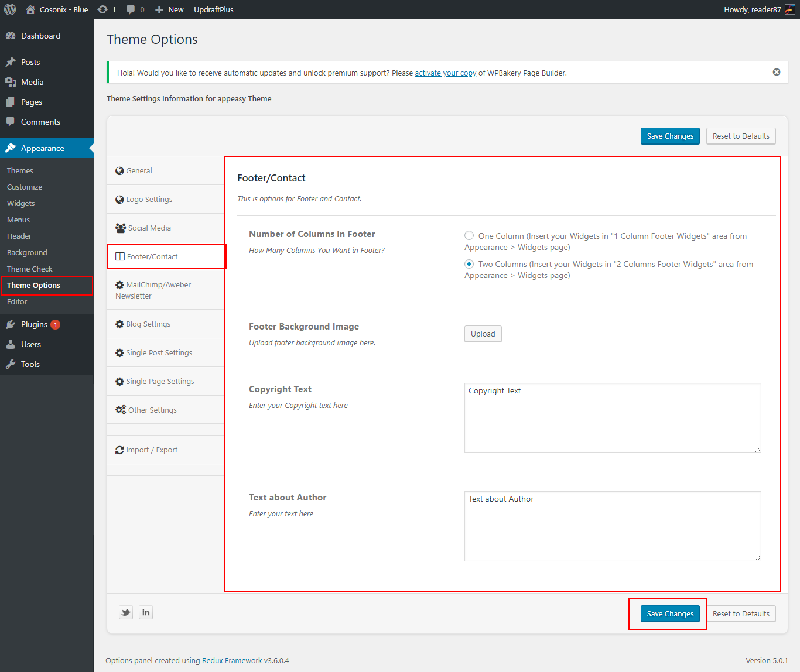Click the WordPress logo icon
Viewport: 800px width, 672px height.
click(10, 9)
